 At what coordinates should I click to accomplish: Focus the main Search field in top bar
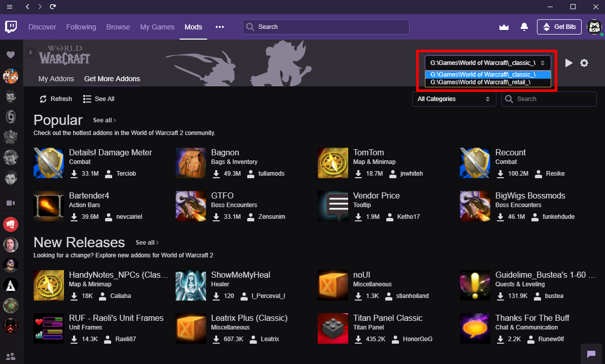click(x=326, y=27)
